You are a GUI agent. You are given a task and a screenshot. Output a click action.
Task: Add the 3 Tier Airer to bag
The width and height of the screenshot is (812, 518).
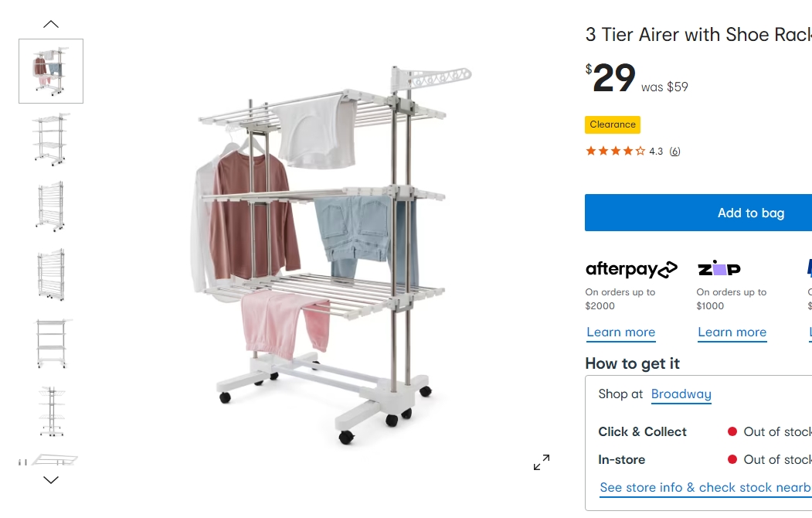coord(698,213)
